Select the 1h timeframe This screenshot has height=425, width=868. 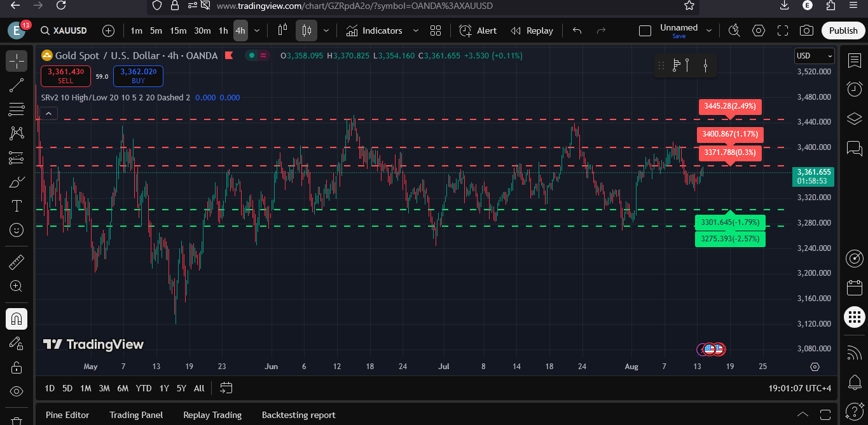click(223, 30)
